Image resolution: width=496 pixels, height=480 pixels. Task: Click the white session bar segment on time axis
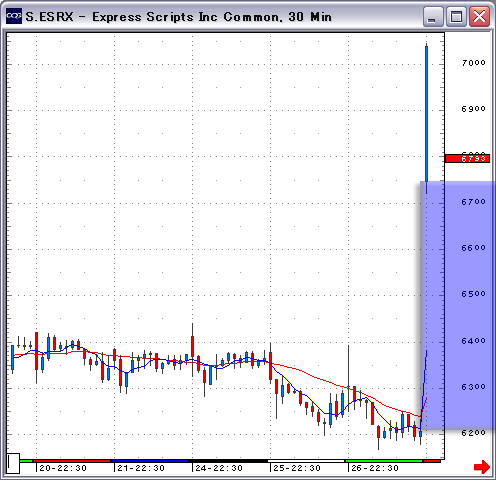(306, 461)
